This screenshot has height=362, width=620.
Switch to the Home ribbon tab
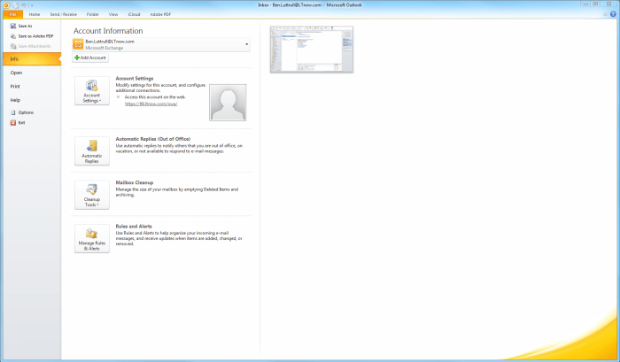pyautogui.click(x=34, y=14)
